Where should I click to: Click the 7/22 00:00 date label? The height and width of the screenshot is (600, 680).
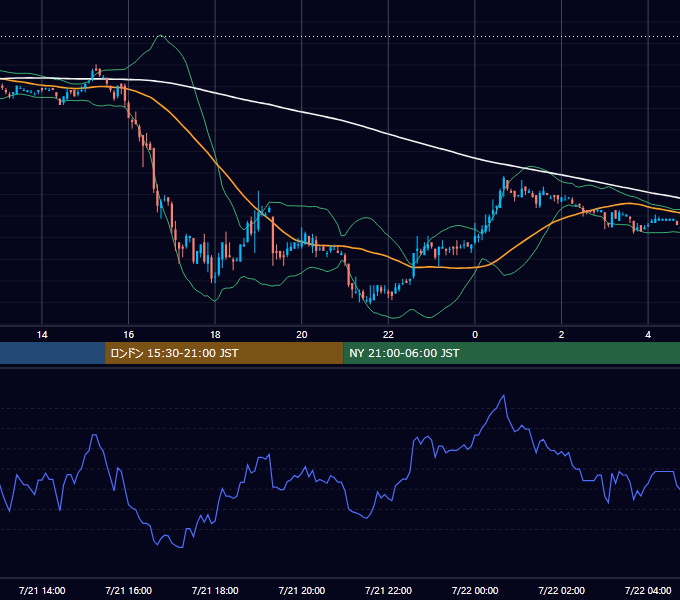point(475,590)
